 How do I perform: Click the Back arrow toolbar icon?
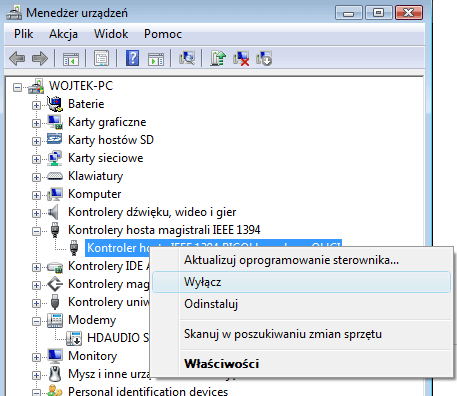(17, 59)
